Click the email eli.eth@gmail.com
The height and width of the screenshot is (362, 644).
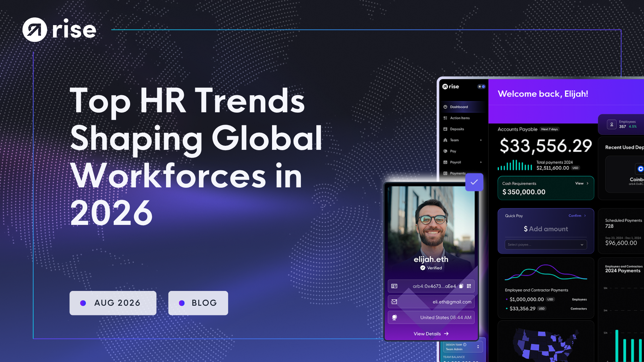coord(452,302)
